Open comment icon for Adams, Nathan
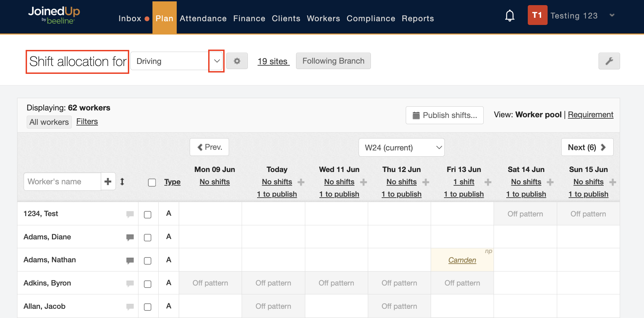Viewport: 644px width, 318px height. [x=130, y=261]
